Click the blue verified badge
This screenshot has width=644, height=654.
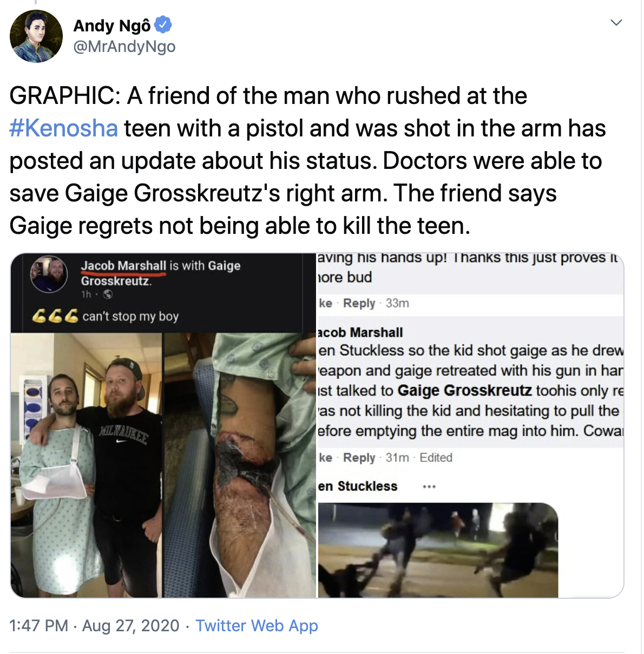tap(163, 25)
